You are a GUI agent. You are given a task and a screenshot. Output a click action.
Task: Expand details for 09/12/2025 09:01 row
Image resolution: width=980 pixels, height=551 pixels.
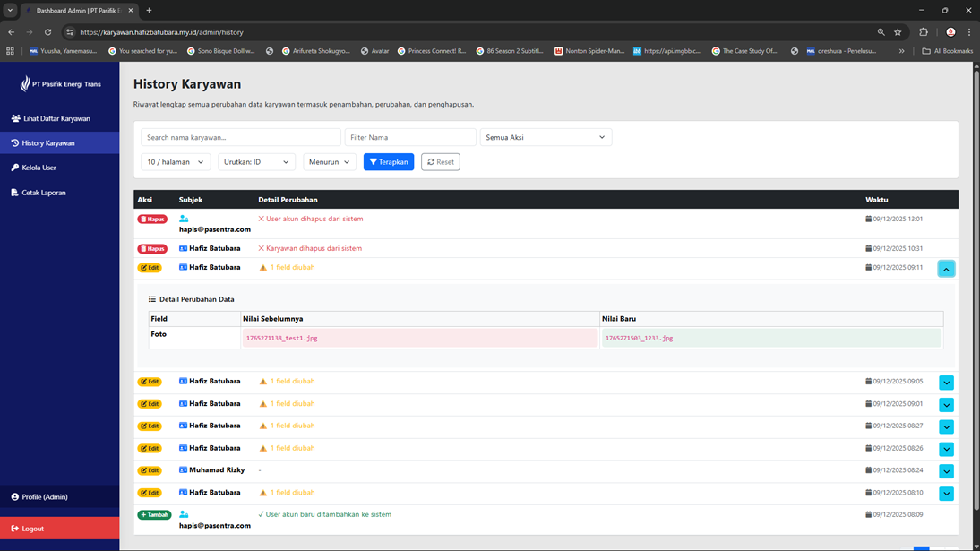tap(946, 405)
